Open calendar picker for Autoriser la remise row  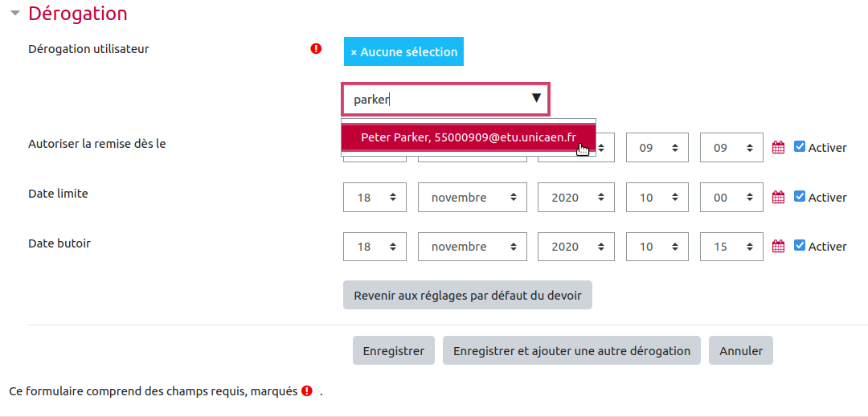(x=778, y=147)
